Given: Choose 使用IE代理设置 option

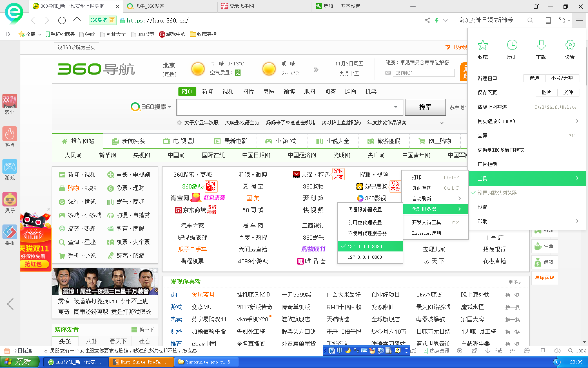Looking at the screenshot, I should click(x=370, y=222).
